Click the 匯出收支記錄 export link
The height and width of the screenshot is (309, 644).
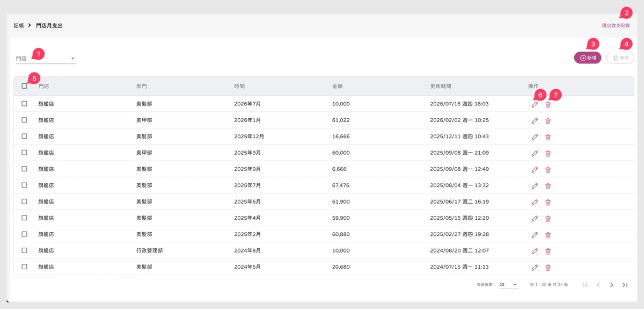point(616,25)
